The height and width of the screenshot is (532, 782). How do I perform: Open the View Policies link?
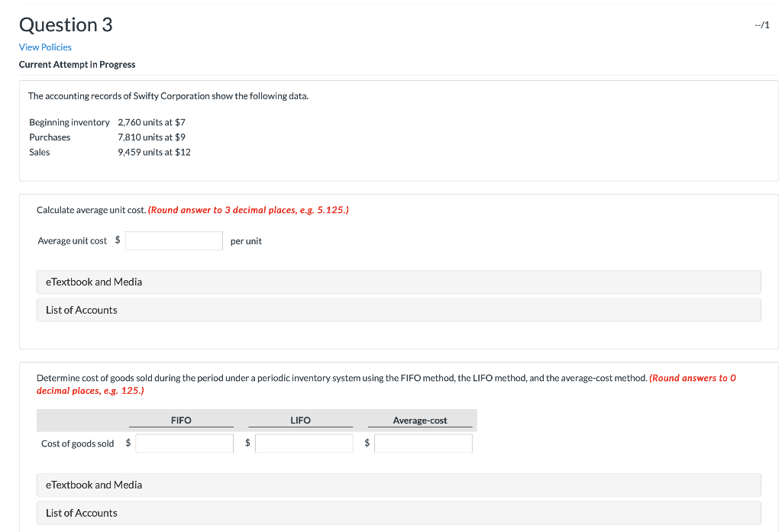45,47
